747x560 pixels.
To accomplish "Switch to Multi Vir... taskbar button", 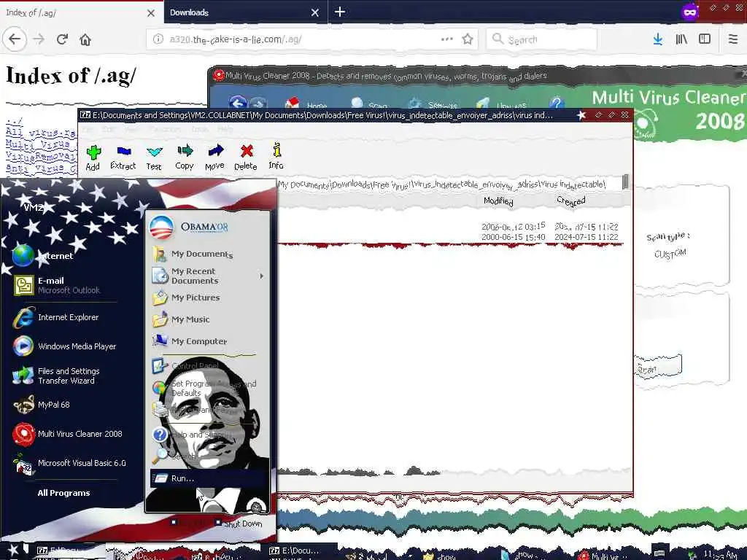I will (x=604, y=555).
